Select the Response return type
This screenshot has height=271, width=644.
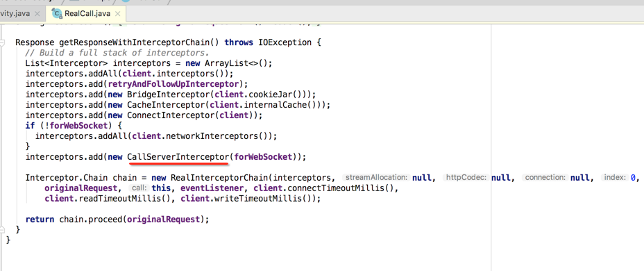tap(35, 42)
